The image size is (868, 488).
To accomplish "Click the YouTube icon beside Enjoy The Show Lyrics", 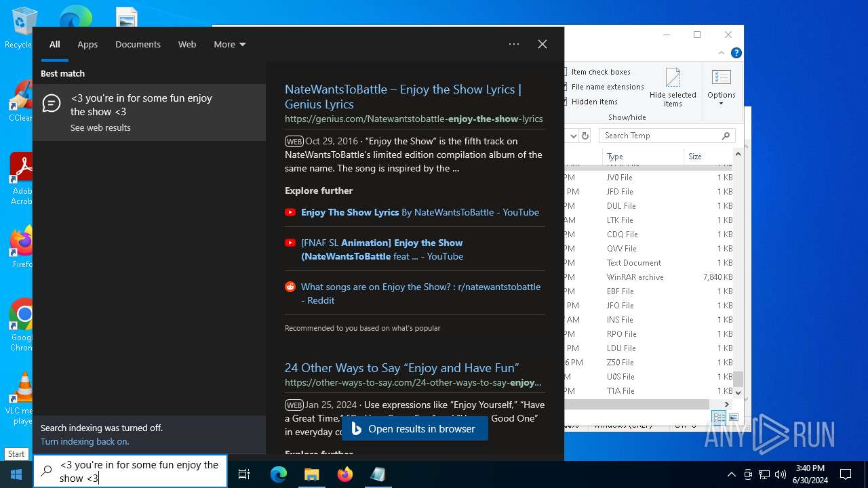I will coord(290,212).
